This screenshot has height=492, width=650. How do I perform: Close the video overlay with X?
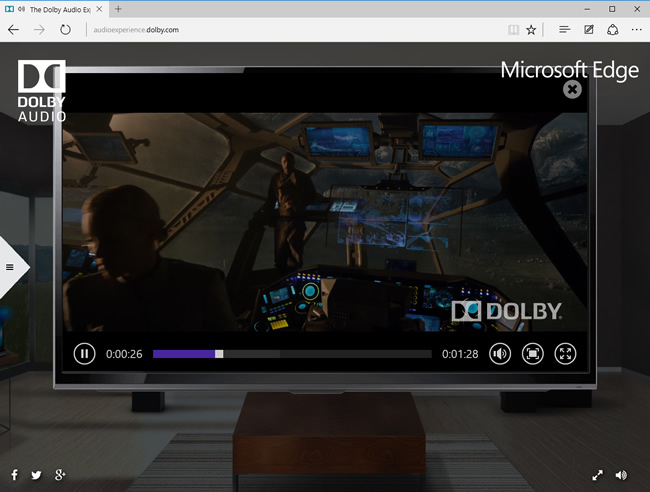[572, 89]
